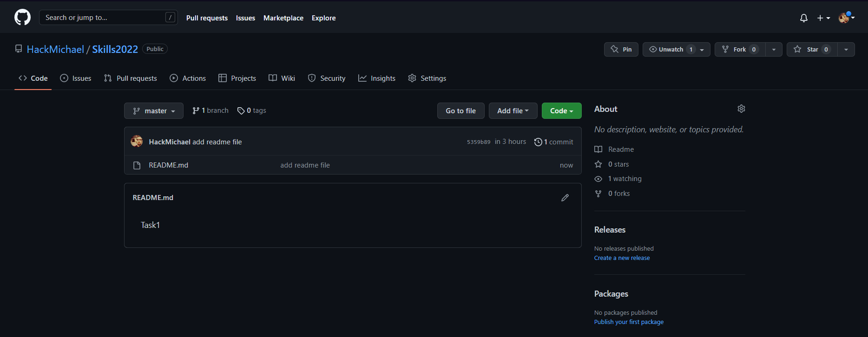Open the notifications bell
The width and height of the screenshot is (868, 337).
click(803, 18)
